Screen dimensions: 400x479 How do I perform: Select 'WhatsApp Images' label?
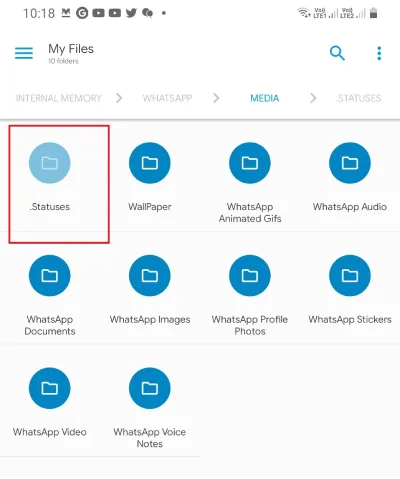click(150, 319)
